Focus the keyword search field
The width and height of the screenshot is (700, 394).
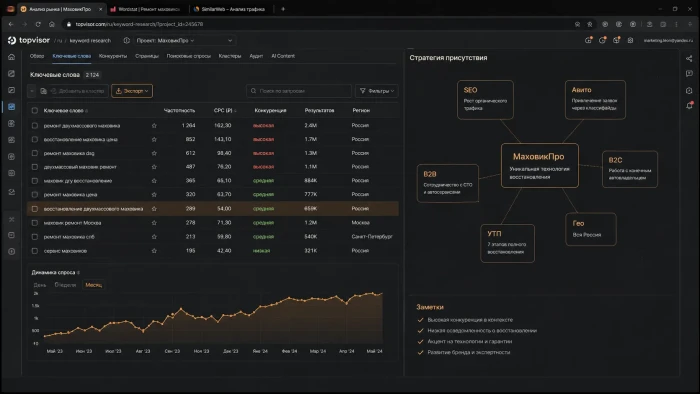[x=299, y=91]
